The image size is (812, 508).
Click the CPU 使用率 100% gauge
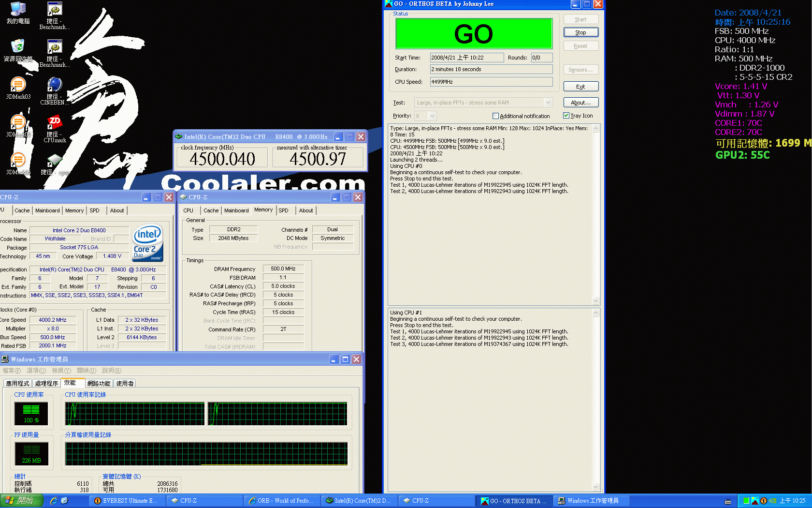[x=31, y=414]
